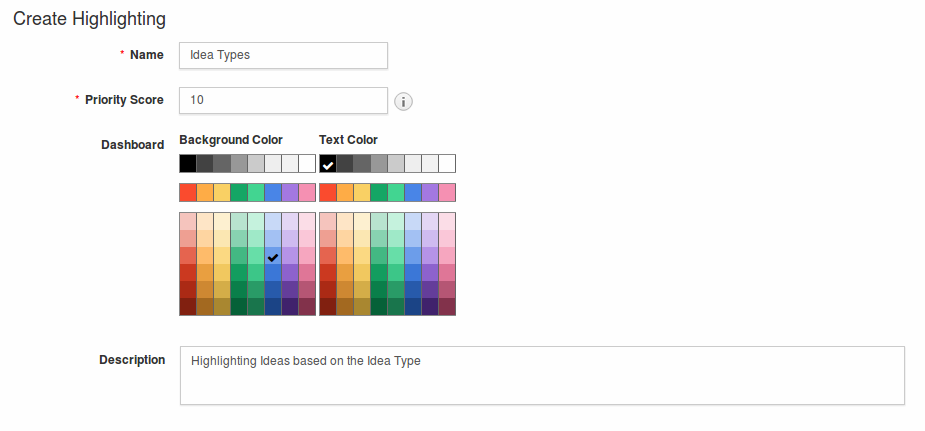The height and width of the screenshot is (431, 925).
Task: Select bright red in Background Color bright row
Action: (x=188, y=192)
